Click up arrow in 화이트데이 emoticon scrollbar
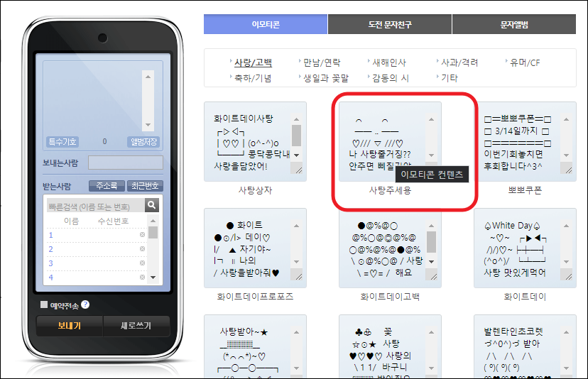The width and height of the screenshot is (588, 379). (566, 226)
